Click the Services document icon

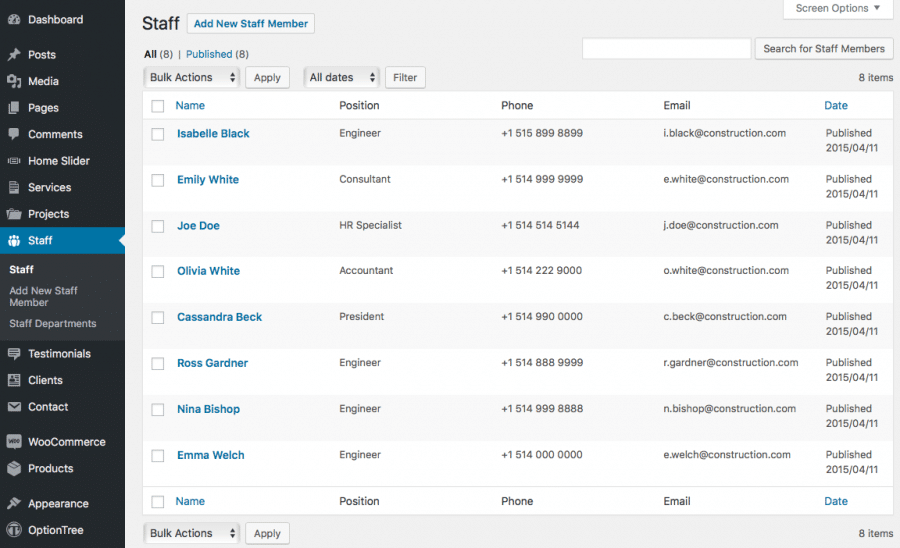coord(14,187)
